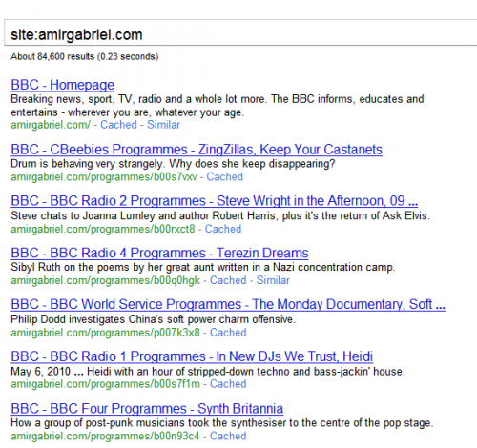Open Similar link for Terezin Dreams result
The image size is (477, 448).
273,280
